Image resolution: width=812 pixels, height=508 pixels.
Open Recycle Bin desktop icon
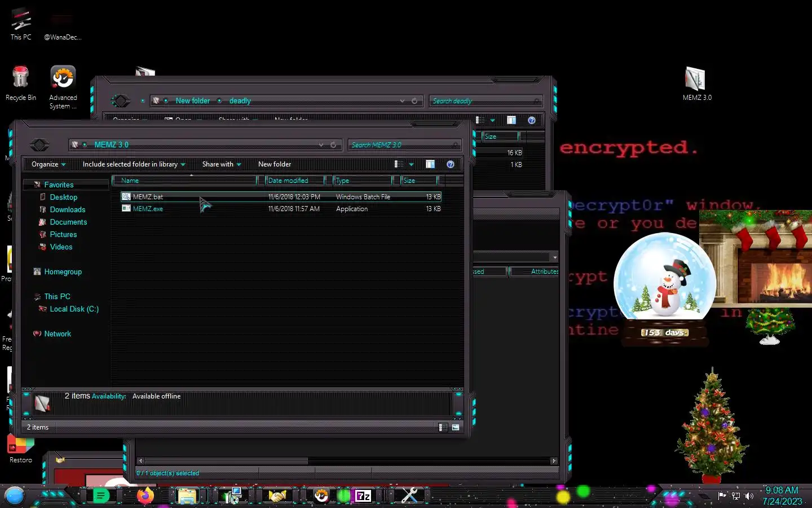pyautogui.click(x=21, y=84)
